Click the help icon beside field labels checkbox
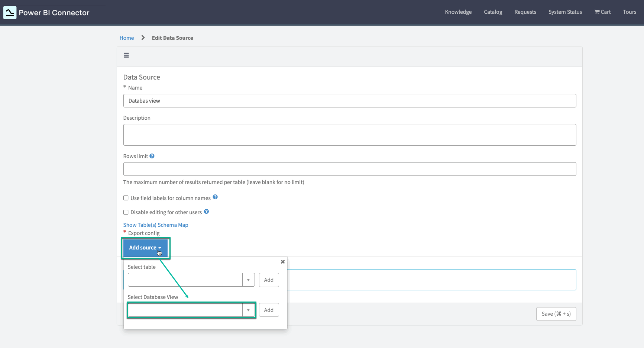 215,197
